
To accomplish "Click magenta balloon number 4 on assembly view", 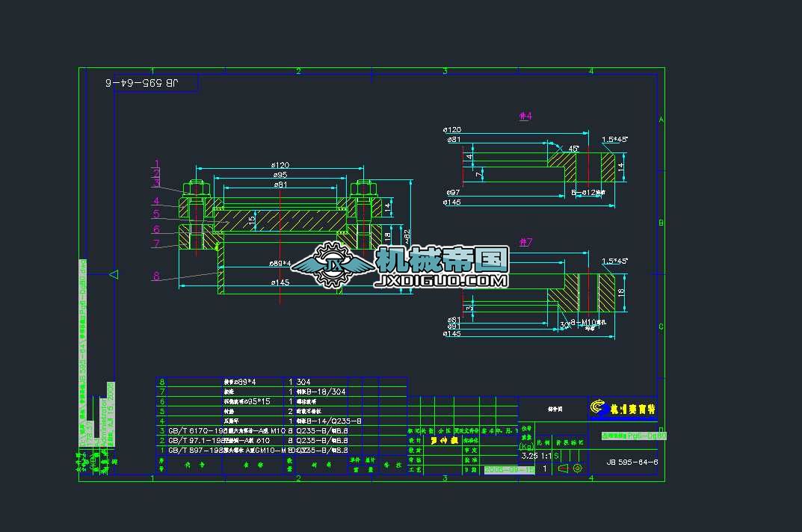I will (x=155, y=199).
